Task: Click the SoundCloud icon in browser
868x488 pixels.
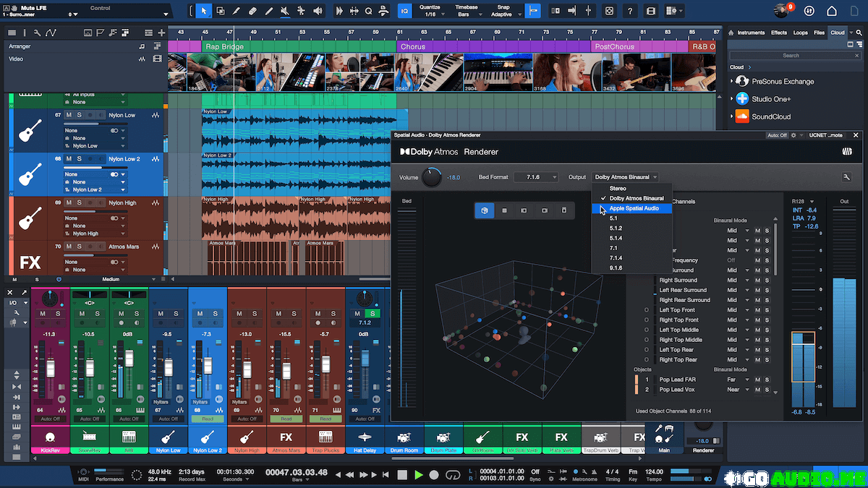Action: [741, 116]
